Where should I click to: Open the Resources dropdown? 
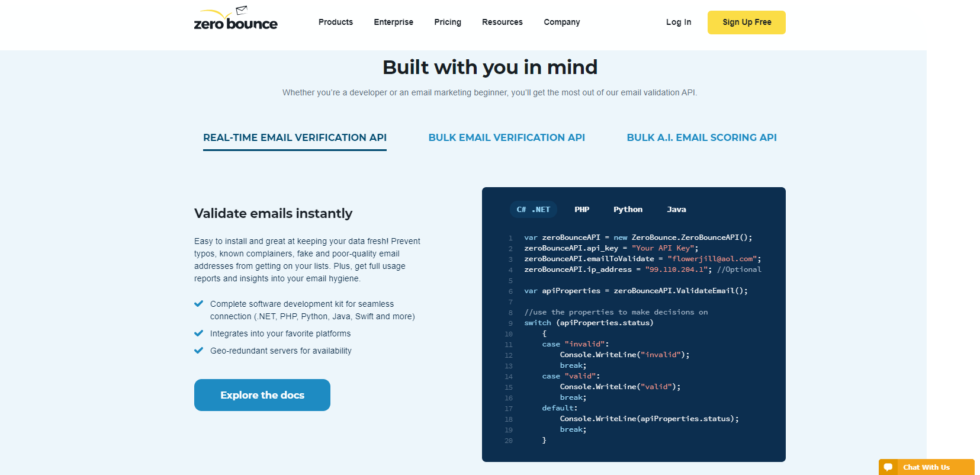[502, 22]
